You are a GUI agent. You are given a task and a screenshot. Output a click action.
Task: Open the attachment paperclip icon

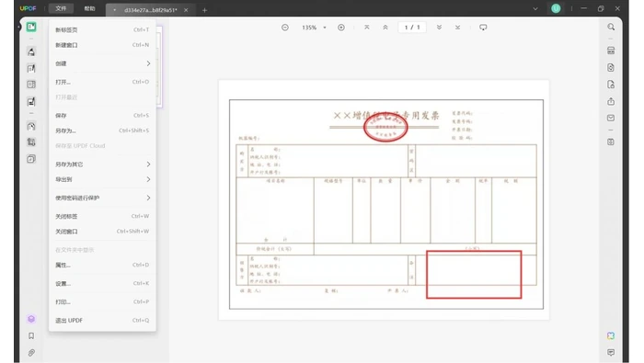coord(31,353)
